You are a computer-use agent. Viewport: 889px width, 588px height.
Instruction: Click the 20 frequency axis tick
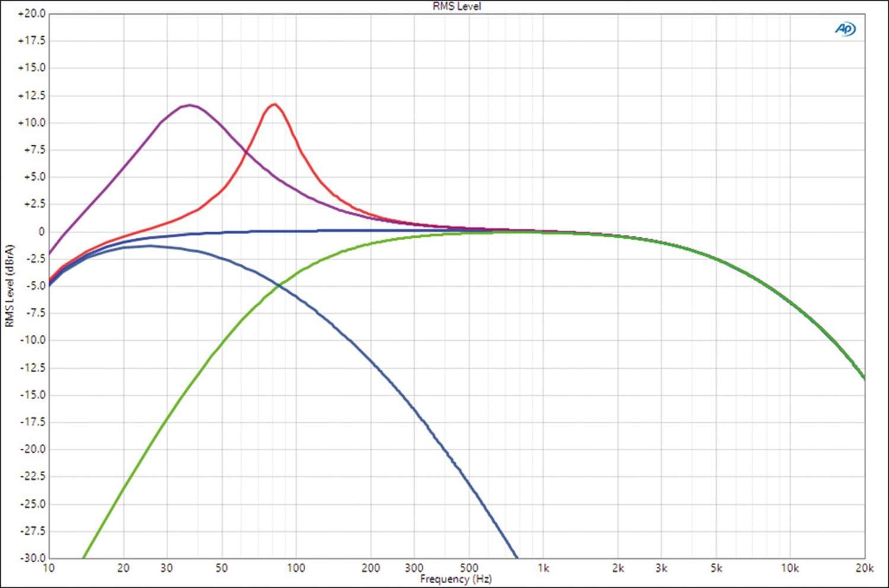pos(123,568)
